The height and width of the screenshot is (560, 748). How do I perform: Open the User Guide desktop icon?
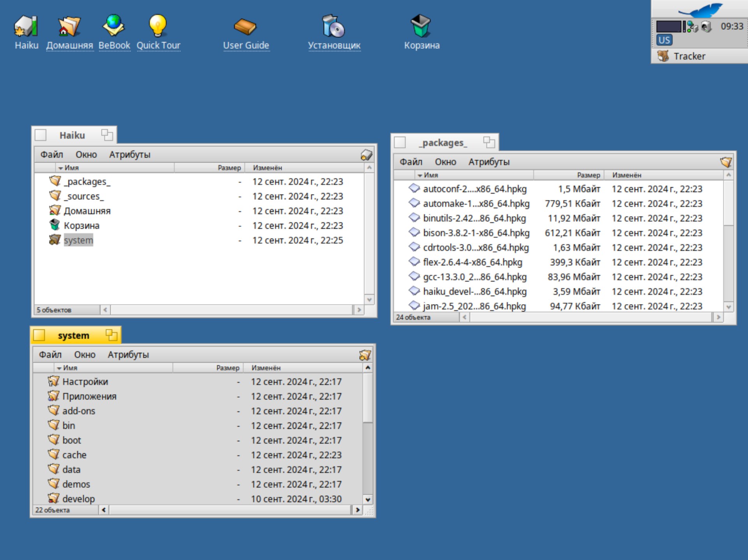pyautogui.click(x=245, y=26)
